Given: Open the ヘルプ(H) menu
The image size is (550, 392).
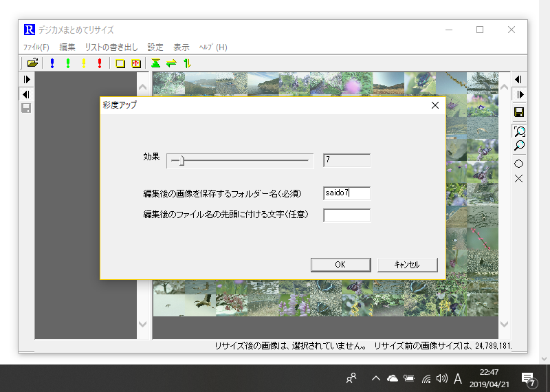Looking at the screenshot, I should 213,47.
